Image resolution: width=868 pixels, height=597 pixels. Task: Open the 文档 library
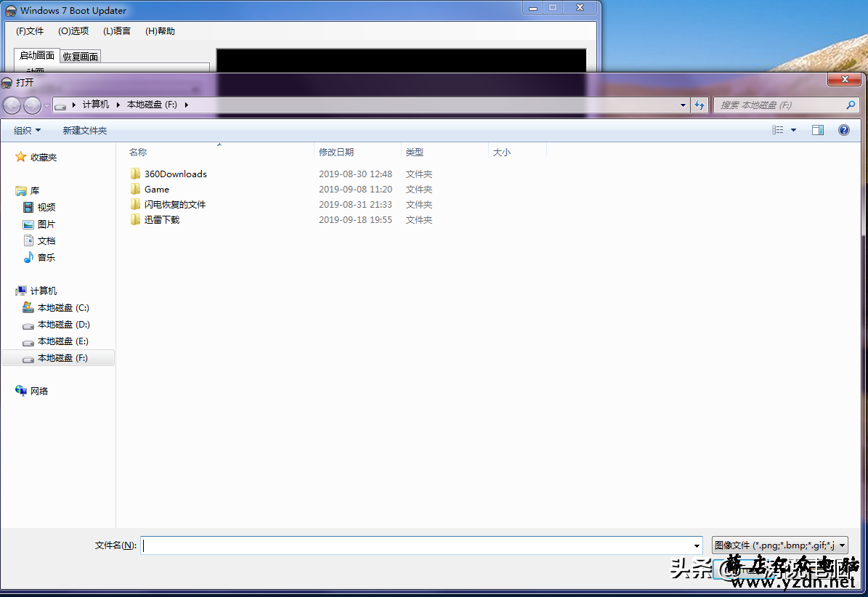(x=46, y=240)
